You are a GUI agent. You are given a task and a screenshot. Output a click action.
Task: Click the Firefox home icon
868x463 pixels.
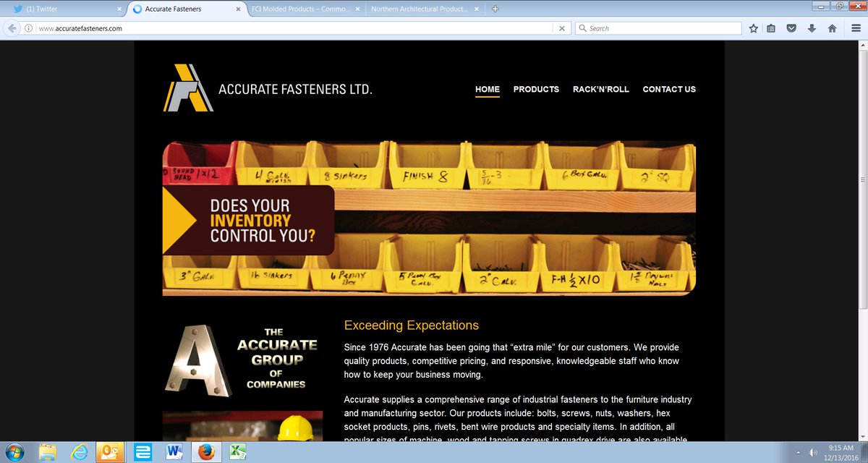pyautogui.click(x=832, y=27)
